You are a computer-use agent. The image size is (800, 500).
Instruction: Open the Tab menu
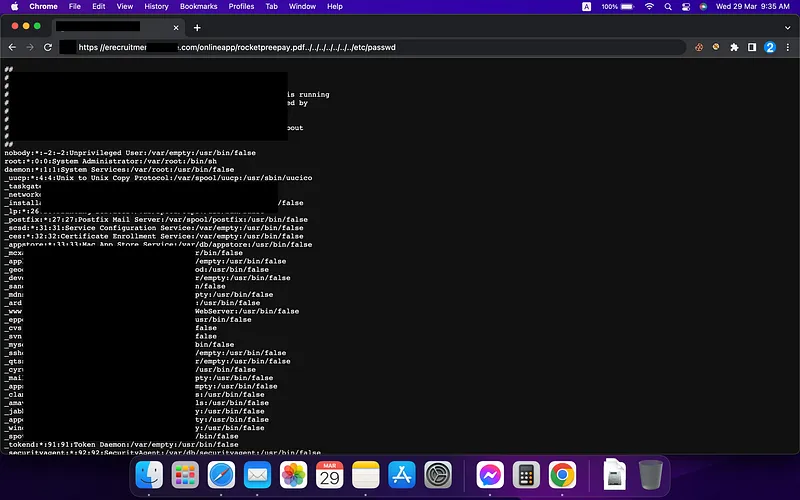271,7
